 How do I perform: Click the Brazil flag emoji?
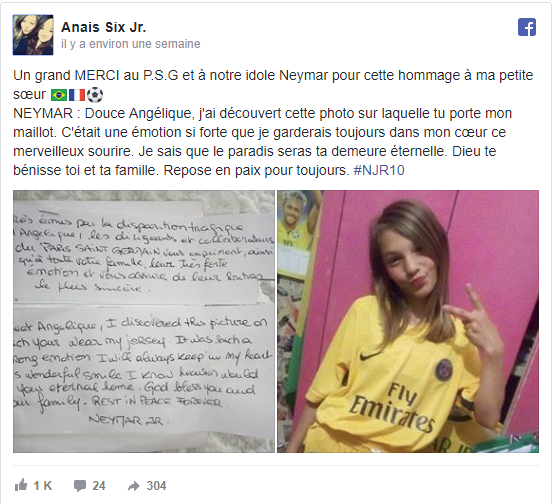pos(59,95)
